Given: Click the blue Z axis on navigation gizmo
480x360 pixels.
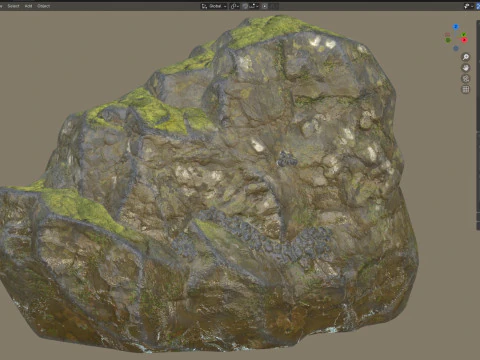Looking at the screenshot, I should click(x=456, y=27).
